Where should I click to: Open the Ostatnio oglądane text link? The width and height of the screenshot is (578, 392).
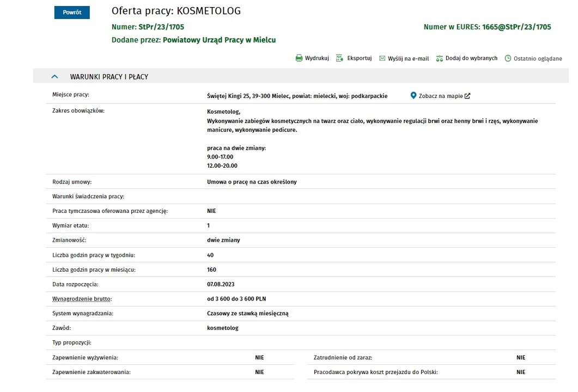pos(538,59)
